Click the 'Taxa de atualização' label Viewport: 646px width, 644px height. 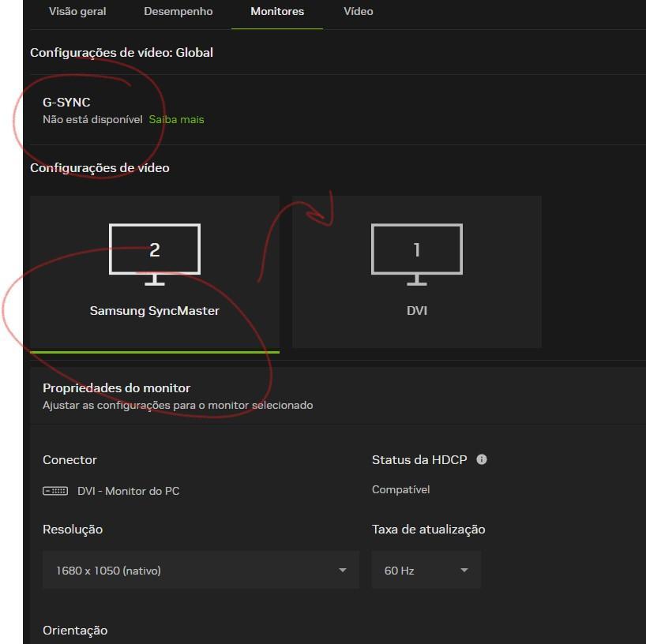(429, 529)
